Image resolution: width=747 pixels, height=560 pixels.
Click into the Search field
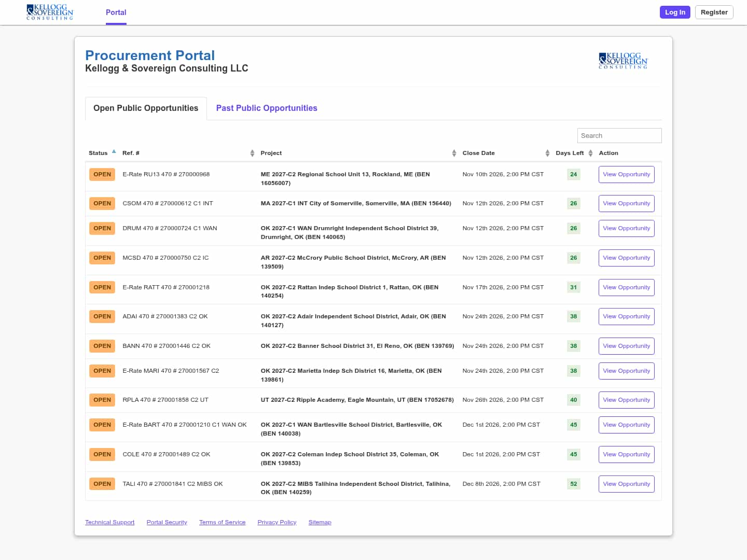point(619,135)
